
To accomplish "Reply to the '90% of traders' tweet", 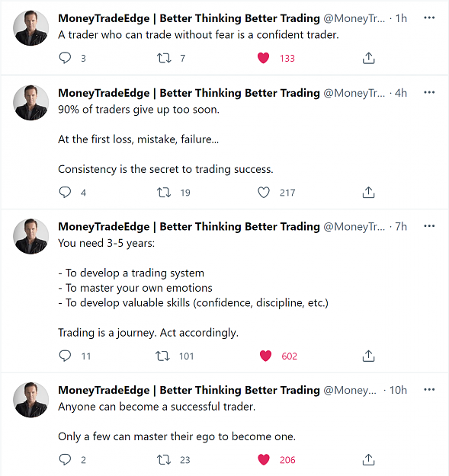I will 65,192.
